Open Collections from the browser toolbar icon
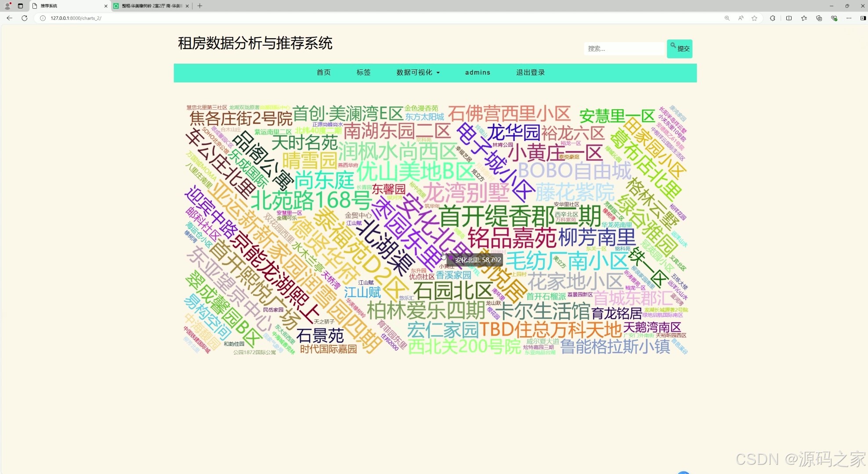The image size is (868, 474). (804, 18)
